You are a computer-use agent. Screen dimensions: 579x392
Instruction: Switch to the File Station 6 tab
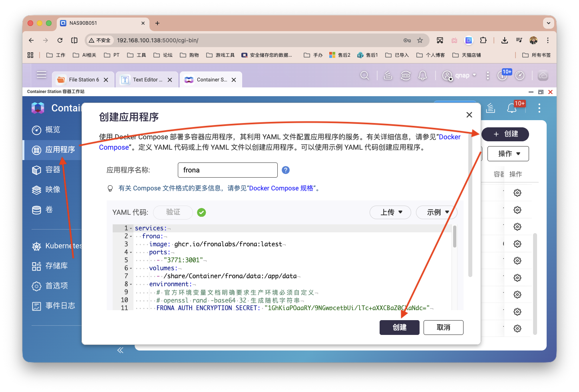tap(83, 79)
